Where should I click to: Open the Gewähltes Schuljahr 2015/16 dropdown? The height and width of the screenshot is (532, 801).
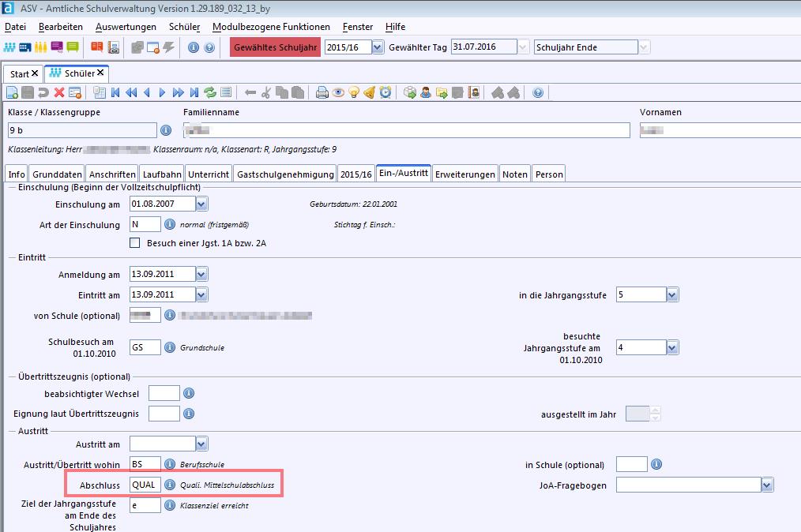tap(378, 47)
